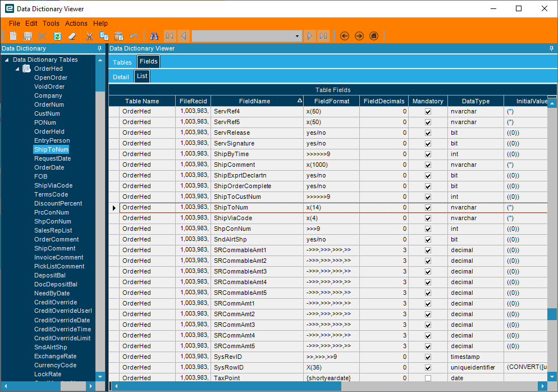Pin the Data Dictionary tree panel
558x392 pixels.
click(99, 48)
